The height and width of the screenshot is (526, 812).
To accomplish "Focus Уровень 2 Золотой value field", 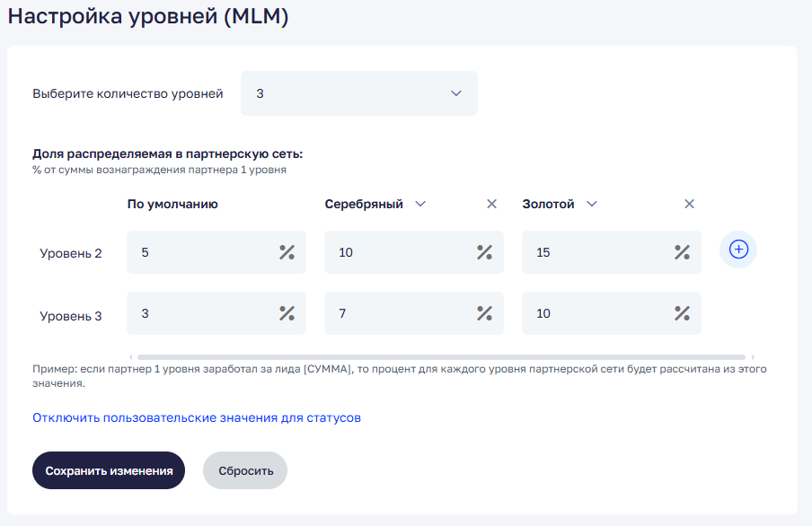I will coord(597,252).
